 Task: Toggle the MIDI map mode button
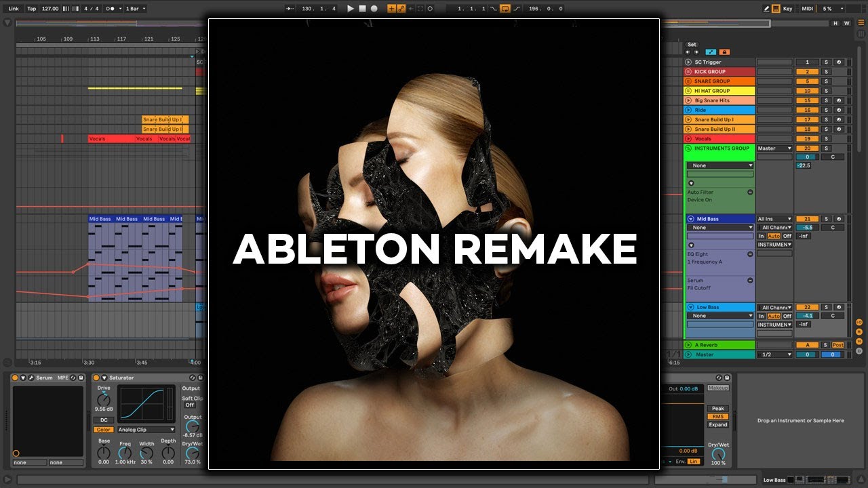(x=807, y=9)
